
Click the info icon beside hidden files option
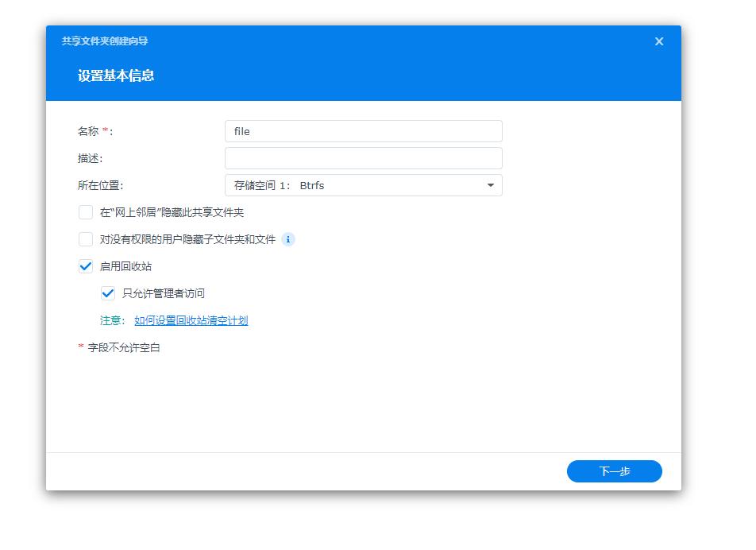click(288, 239)
